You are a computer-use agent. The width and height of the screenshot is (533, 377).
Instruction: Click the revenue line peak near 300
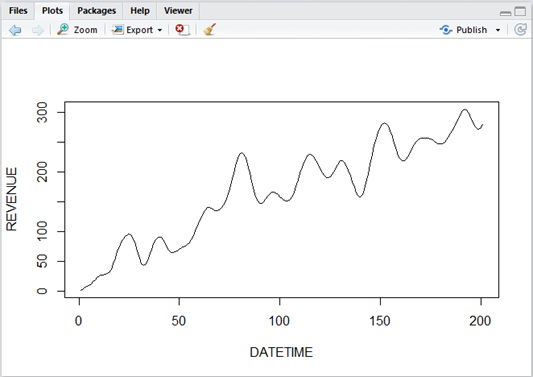pos(465,109)
